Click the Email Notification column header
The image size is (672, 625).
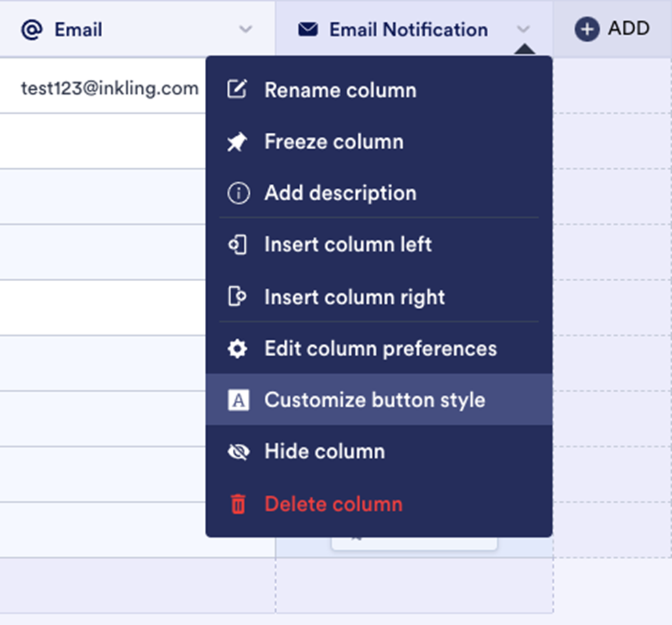(x=409, y=29)
